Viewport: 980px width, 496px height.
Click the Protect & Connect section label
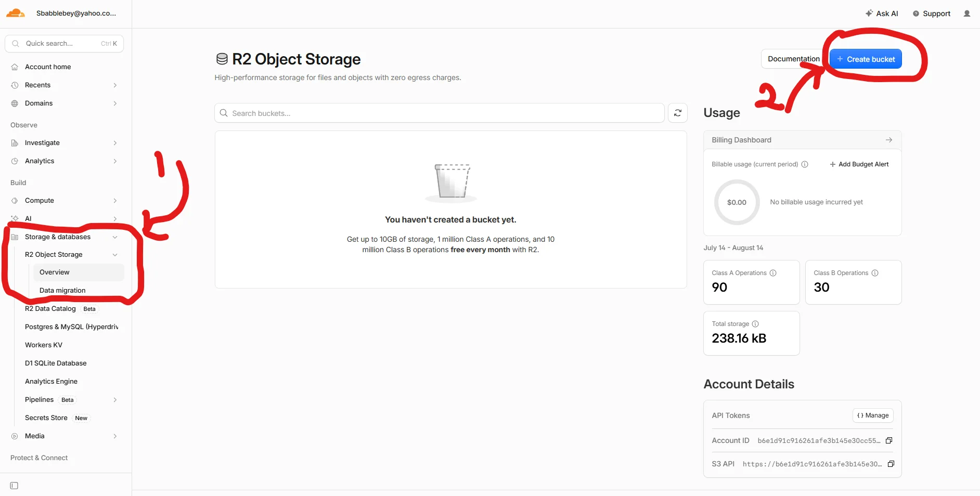click(x=39, y=458)
